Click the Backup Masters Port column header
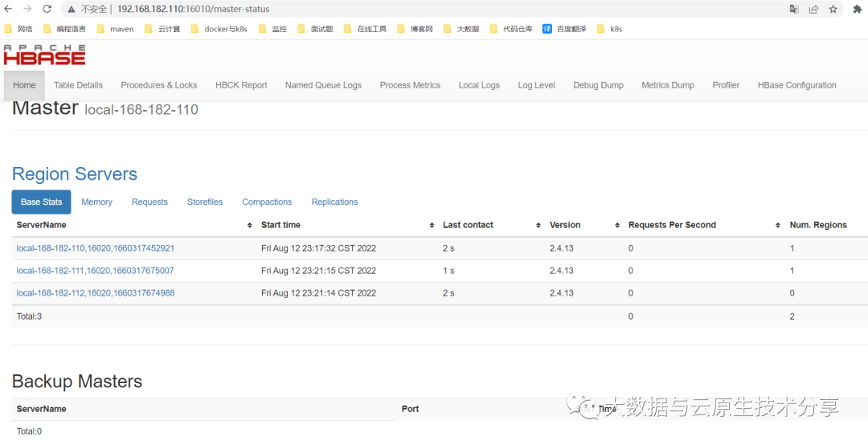 coord(410,409)
